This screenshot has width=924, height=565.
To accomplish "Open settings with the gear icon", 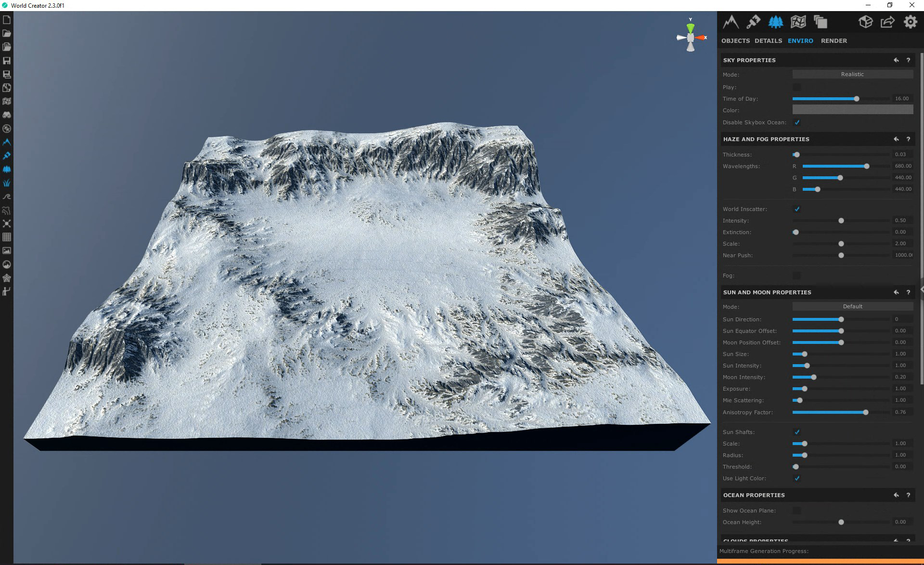I will [x=910, y=22].
